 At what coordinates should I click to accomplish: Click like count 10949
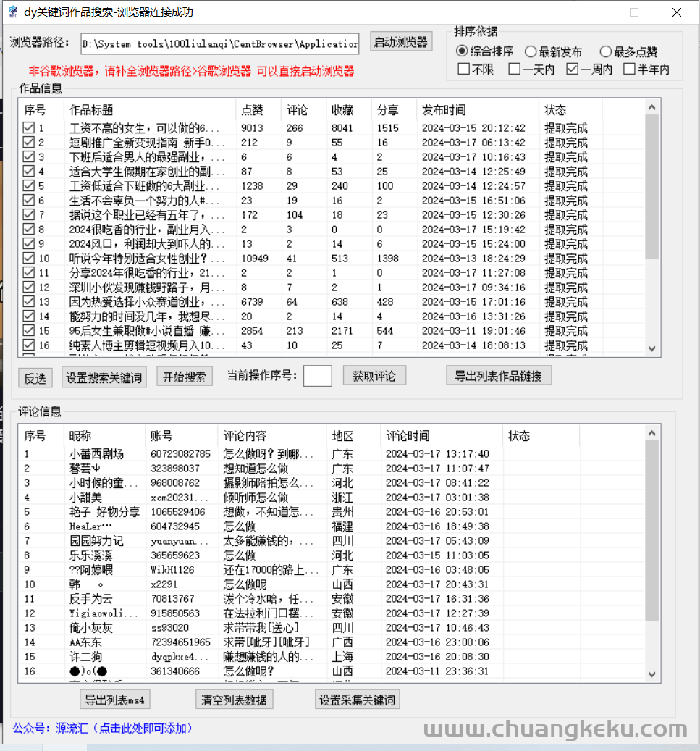(255, 259)
